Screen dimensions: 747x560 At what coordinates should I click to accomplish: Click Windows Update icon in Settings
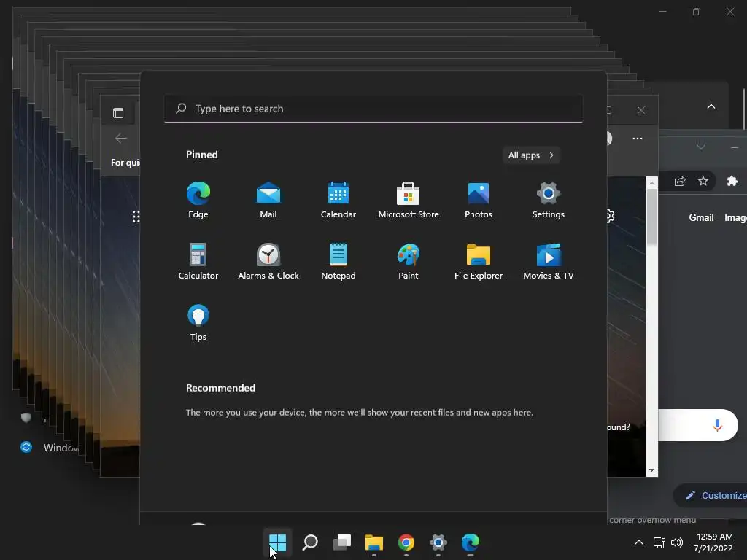26,447
